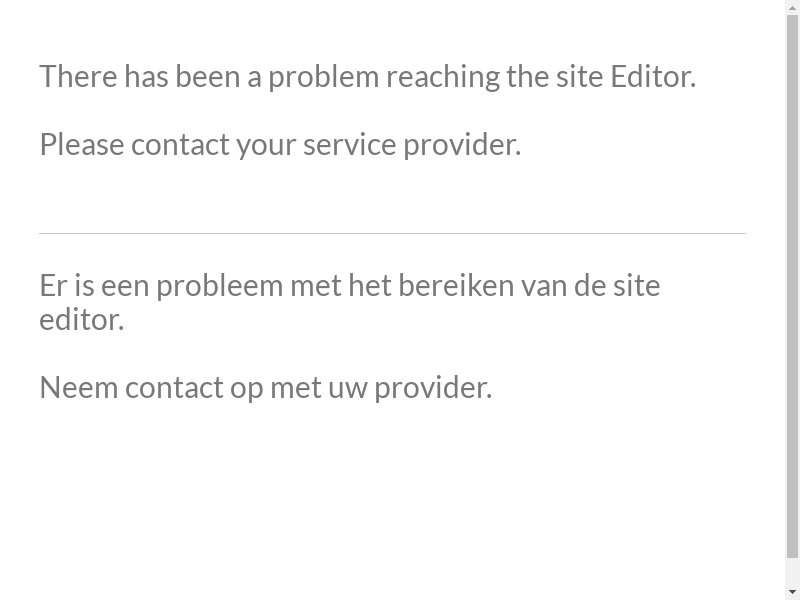Viewport: 800px width, 600px height.
Task: Click the scrollbar down arrow
Action: click(792, 592)
